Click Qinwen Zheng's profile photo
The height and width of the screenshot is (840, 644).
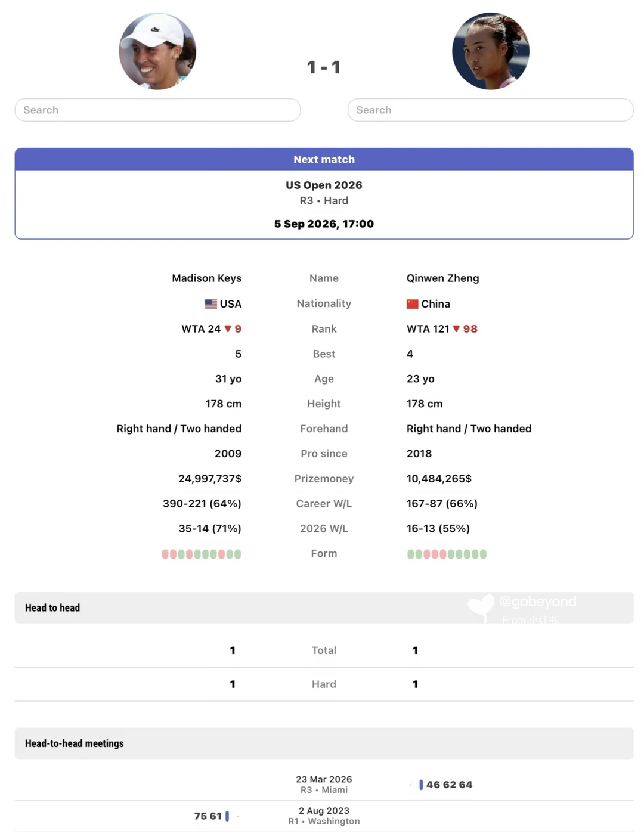point(491,51)
